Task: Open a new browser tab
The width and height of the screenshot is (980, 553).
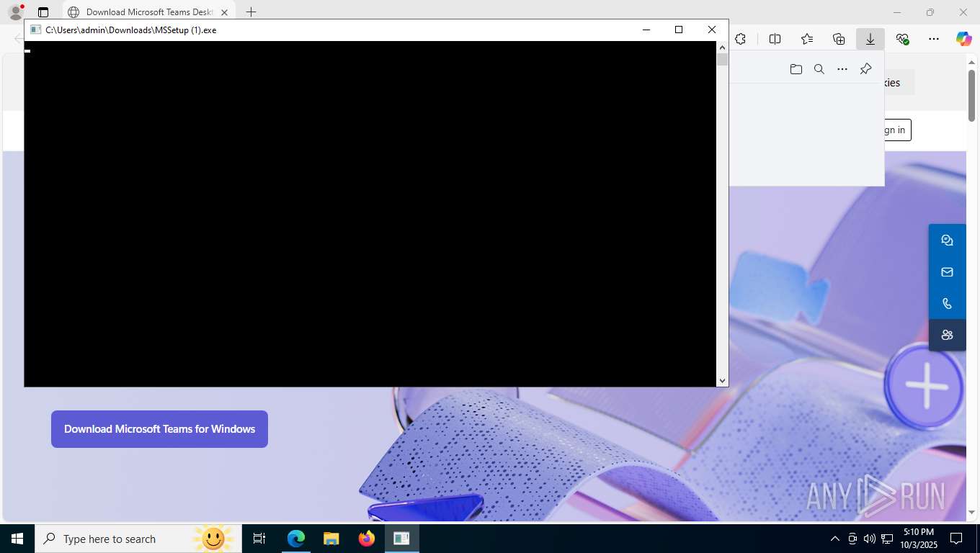Action: click(x=251, y=12)
